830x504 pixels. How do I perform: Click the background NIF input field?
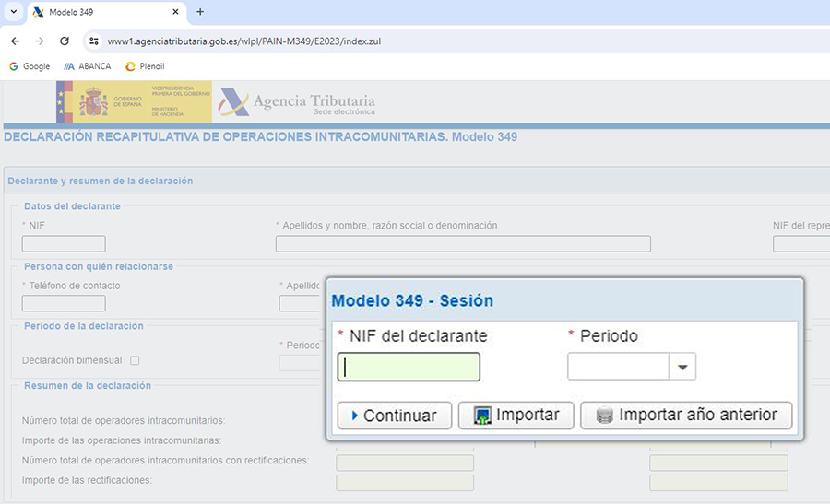tap(64, 244)
